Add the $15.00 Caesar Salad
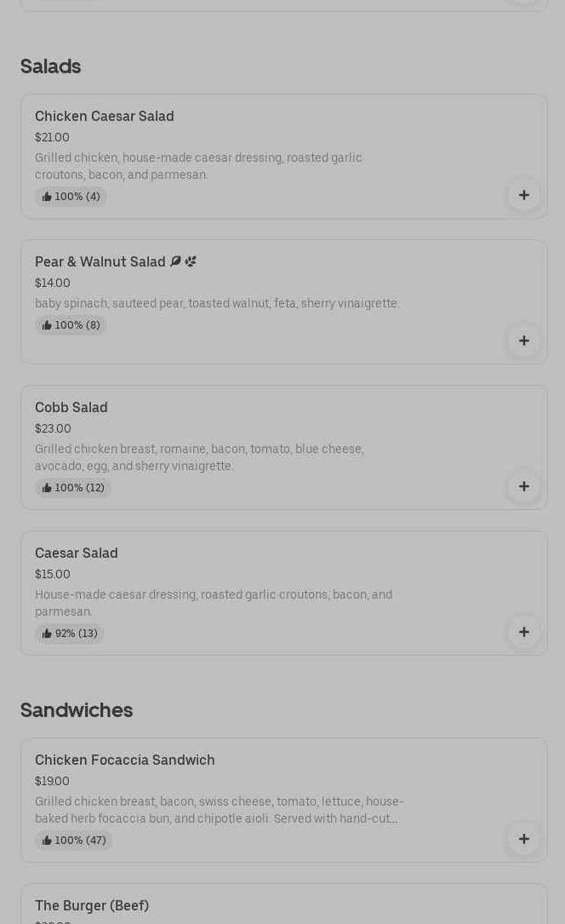The width and height of the screenshot is (565, 924). click(523, 632)
